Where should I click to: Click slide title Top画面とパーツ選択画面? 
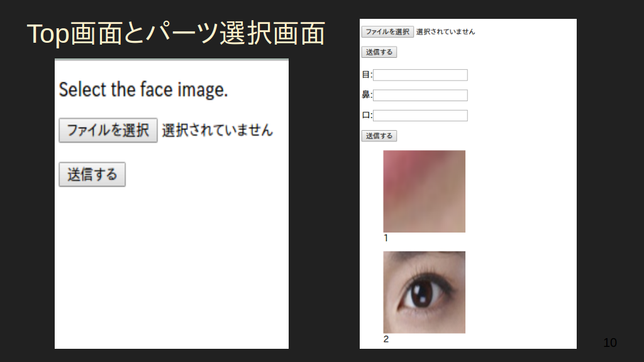[x=176, y=33]
